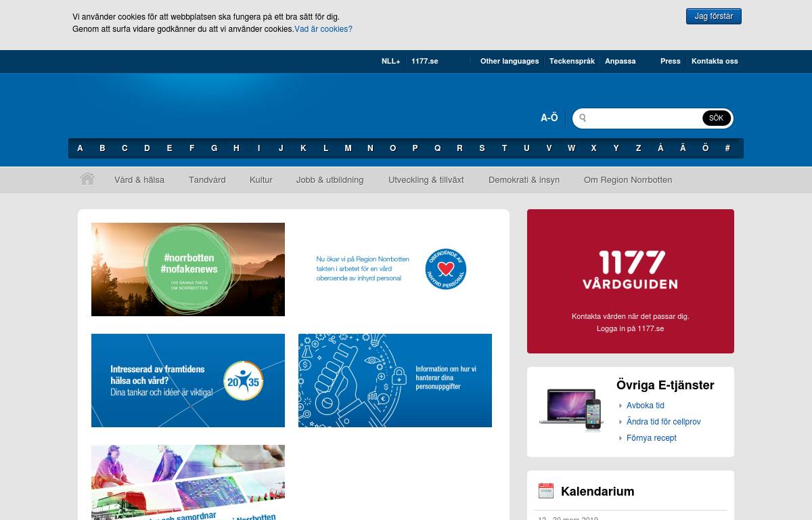Click the Vad är cookies? link
Image resolution: width=812 pixels, height=520 pixels.
[323, 29]
